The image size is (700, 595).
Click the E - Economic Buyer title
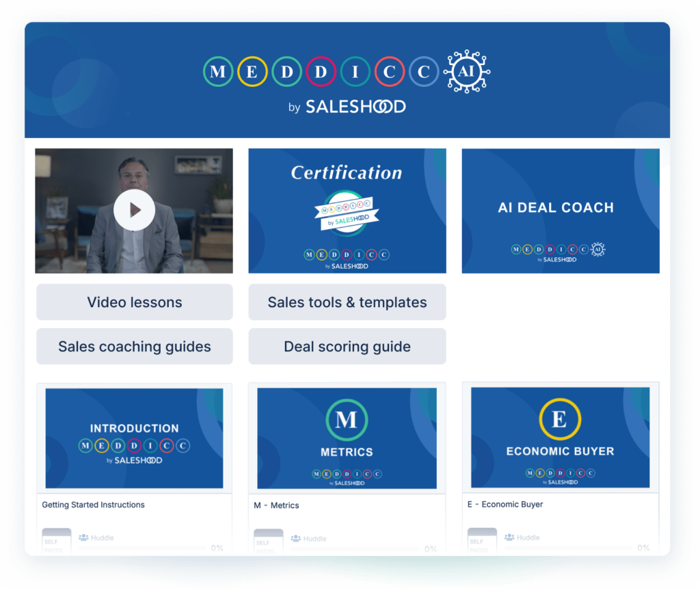click(505, 504)
